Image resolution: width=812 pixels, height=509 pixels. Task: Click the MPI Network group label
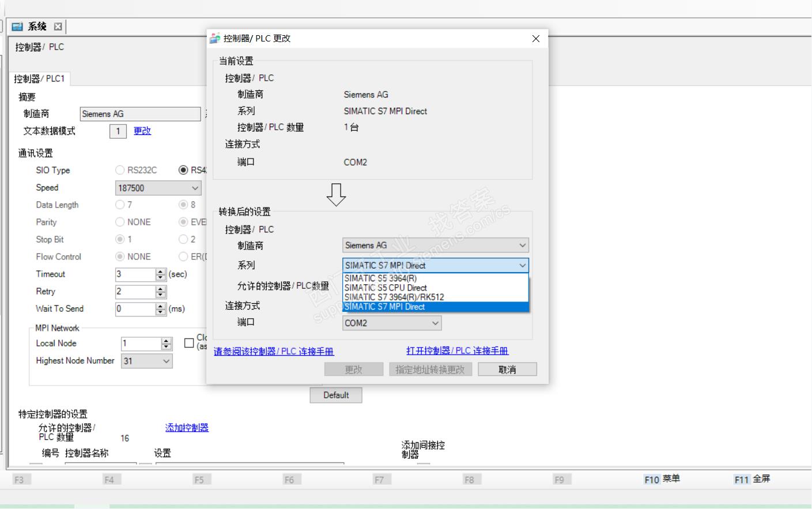coord(57,328)
